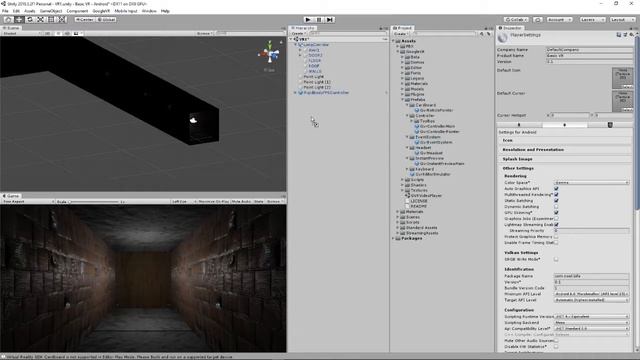This screenshot has height=360, width=640.
Task: Open Scripting Runtime Version dropdown
Action: point(591,316)
